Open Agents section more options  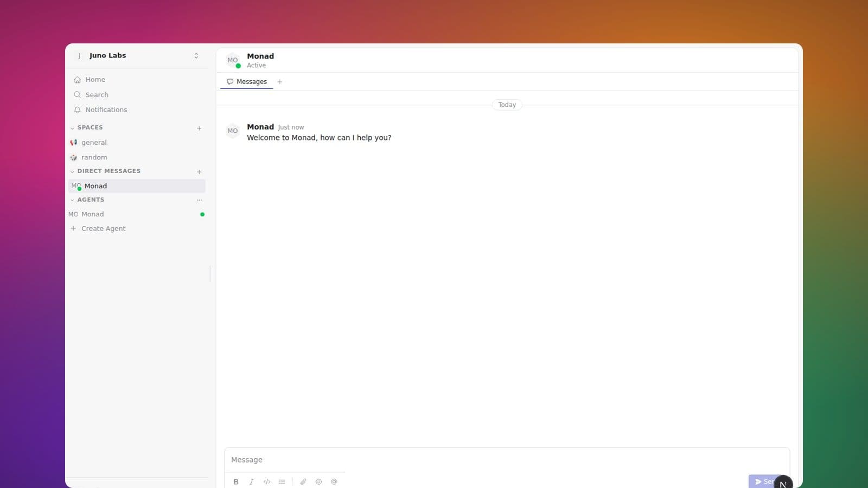[x=199, y=200]
